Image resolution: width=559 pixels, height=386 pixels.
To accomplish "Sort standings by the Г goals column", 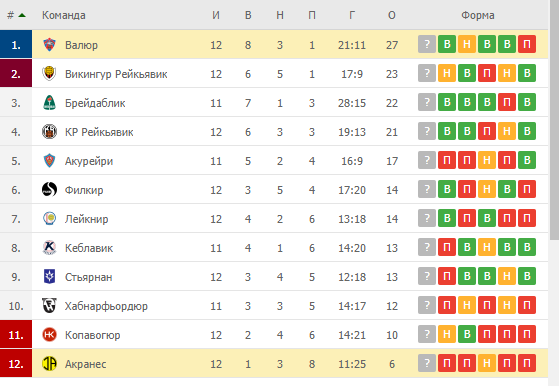I will point(352,15).
